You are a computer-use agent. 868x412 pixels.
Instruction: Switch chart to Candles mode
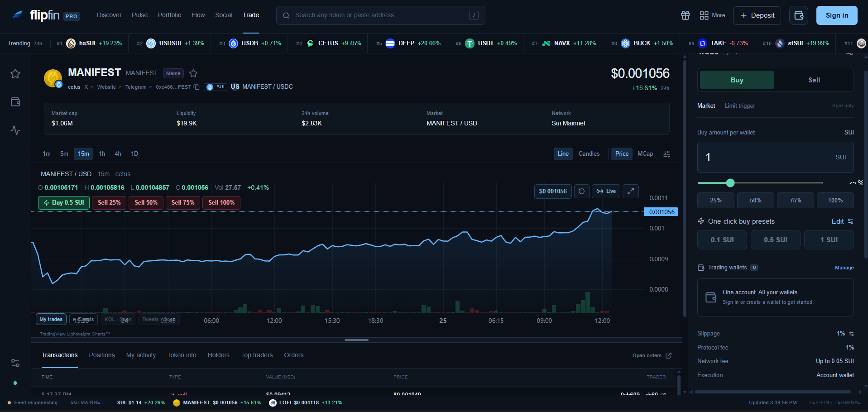(x=589, y=154)
